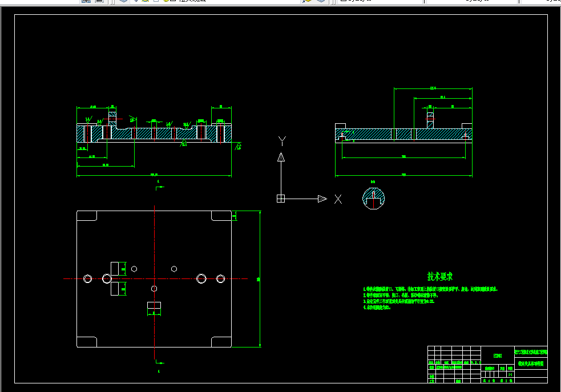561x392 pixels.
Task: Select the leftmost circle on the plan view centerline
Action: [88, 278]
